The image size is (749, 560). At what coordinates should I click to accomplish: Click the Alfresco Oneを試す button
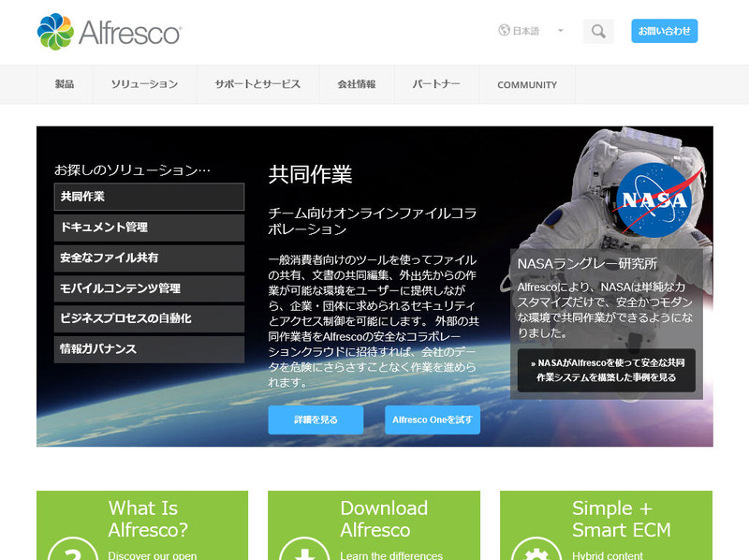click(432, 420)
